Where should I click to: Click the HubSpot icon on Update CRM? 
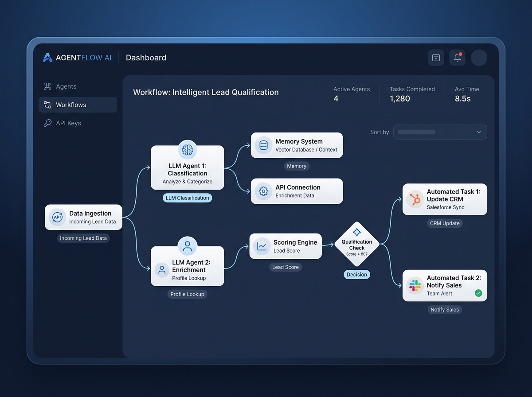pyautogui.click(x=415, y=200)
